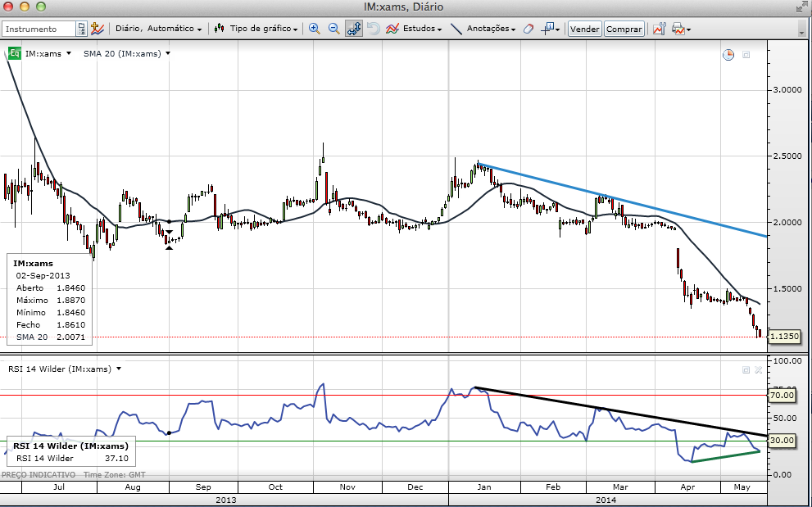Viewport: 812px width, 507px height.
Task: Open the Diário, Automático period dropdown
Action: coord(158,29)
